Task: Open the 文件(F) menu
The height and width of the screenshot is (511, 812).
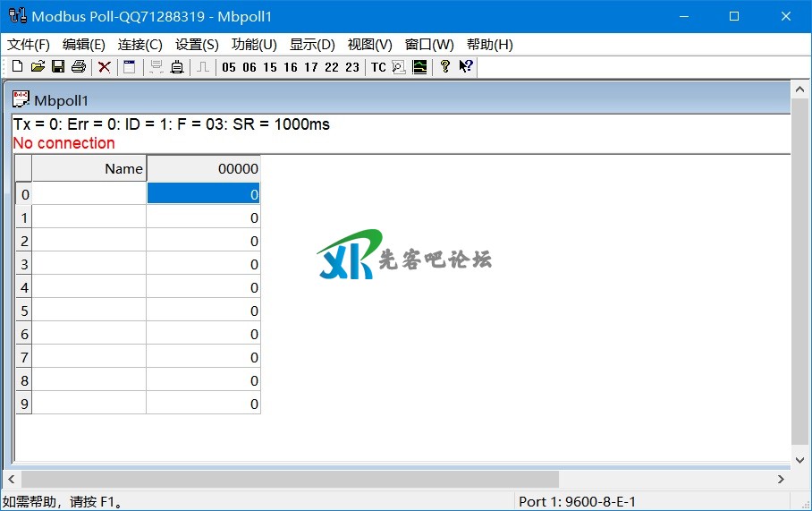Action: (29, 45)
